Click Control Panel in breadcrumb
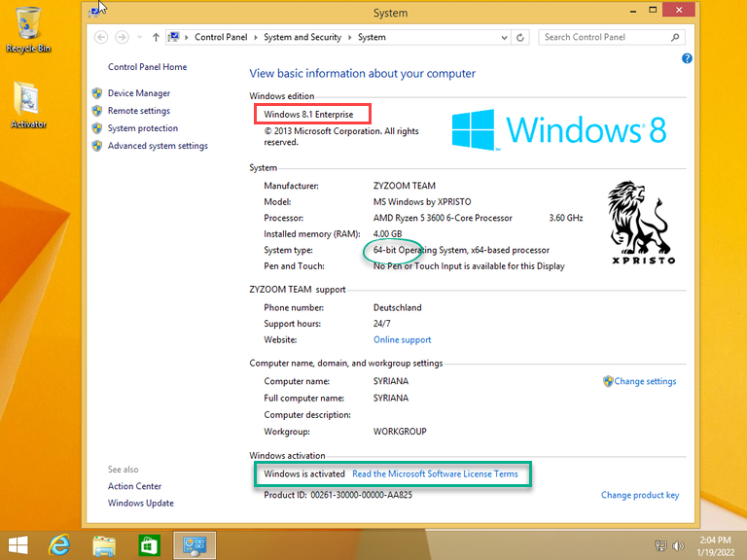The image size is (747, 560). 221,37
